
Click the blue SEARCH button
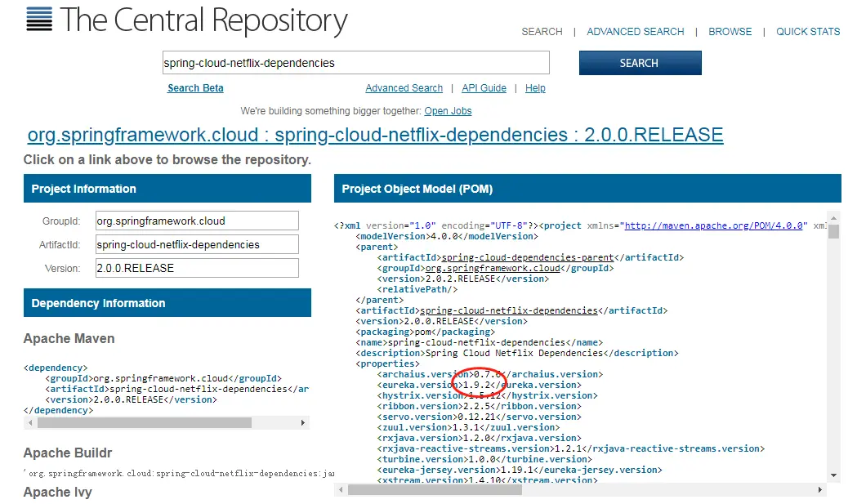pos(640,63)
